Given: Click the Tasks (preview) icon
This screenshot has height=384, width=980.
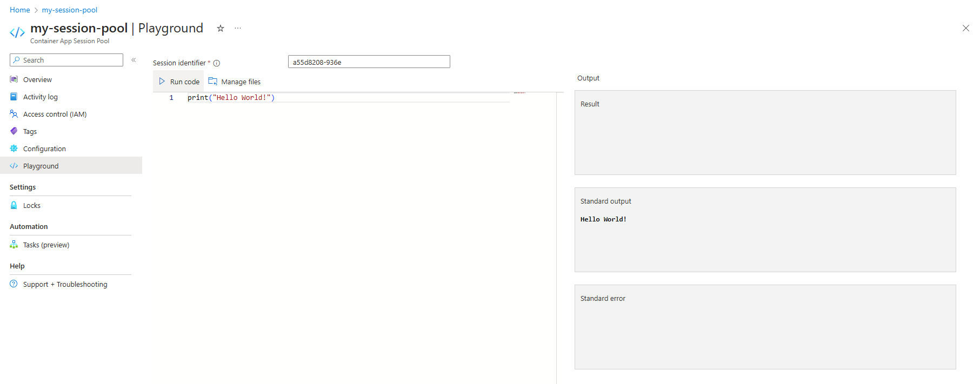Looking at the screenshot, I should [x=14, y=245].
